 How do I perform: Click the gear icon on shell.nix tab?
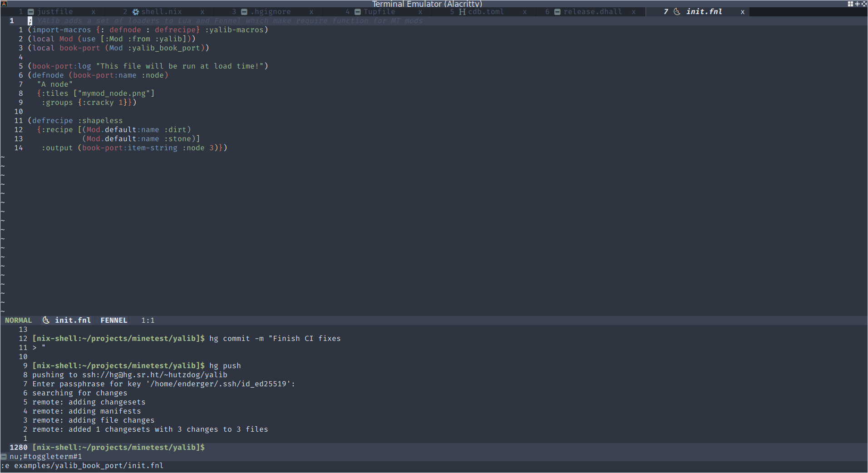(x=135, y=12)
